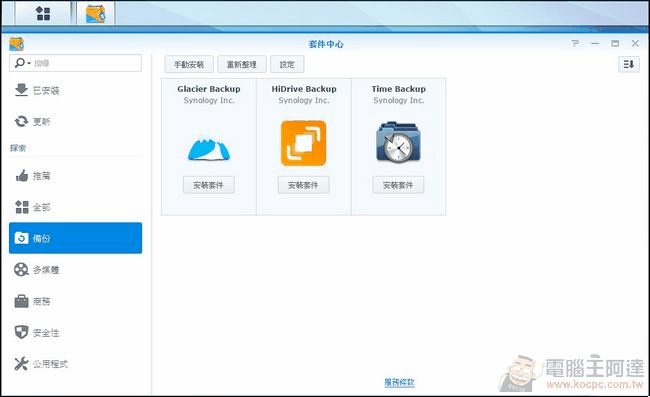Click the Time Backup title text
The width and height of the screenshot is (650, 397).
(399, 89)
